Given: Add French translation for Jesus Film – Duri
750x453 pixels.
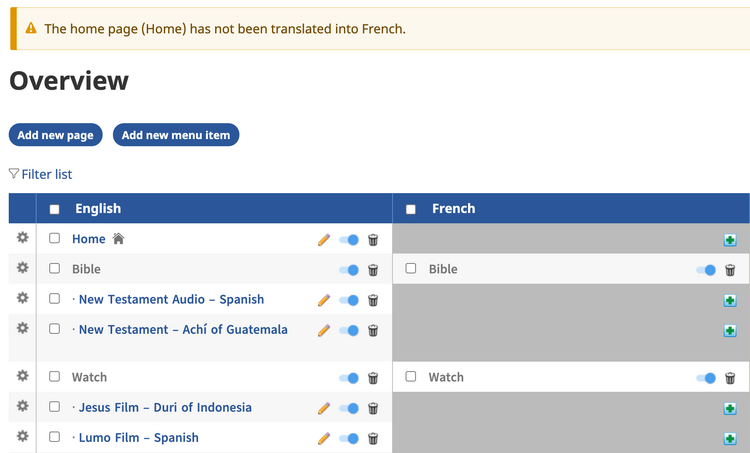Looking at the screenshot, I should (x=730, y=408).
